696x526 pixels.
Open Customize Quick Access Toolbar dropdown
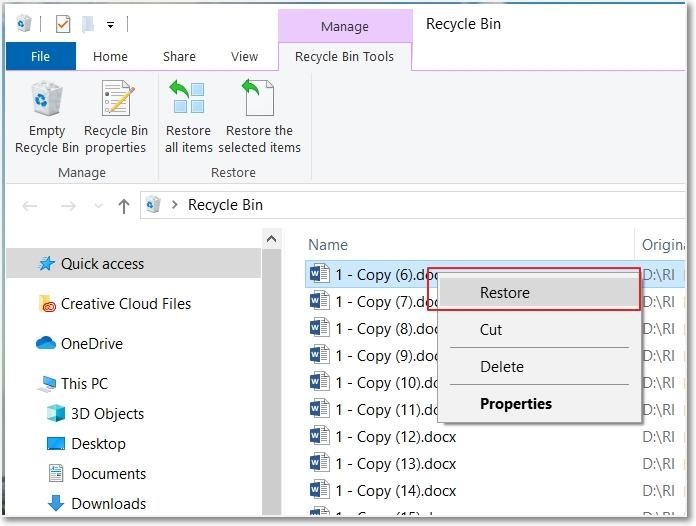[x=111, y=25]
